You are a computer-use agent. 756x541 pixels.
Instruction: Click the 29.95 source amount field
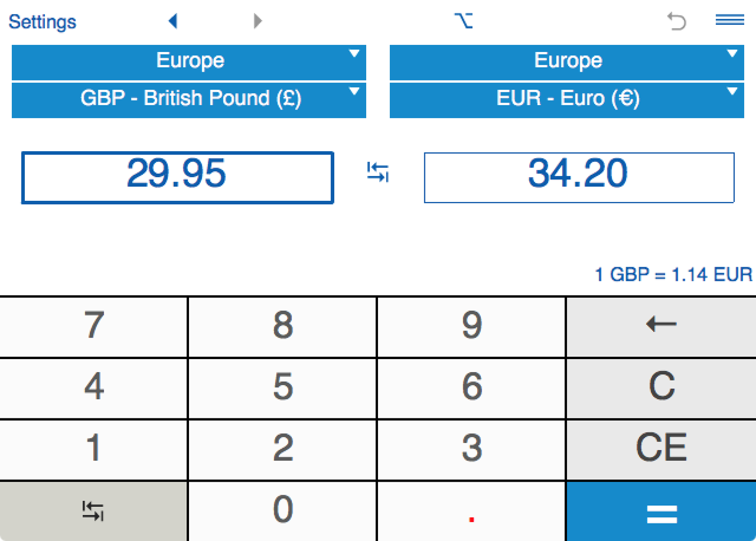177,177
